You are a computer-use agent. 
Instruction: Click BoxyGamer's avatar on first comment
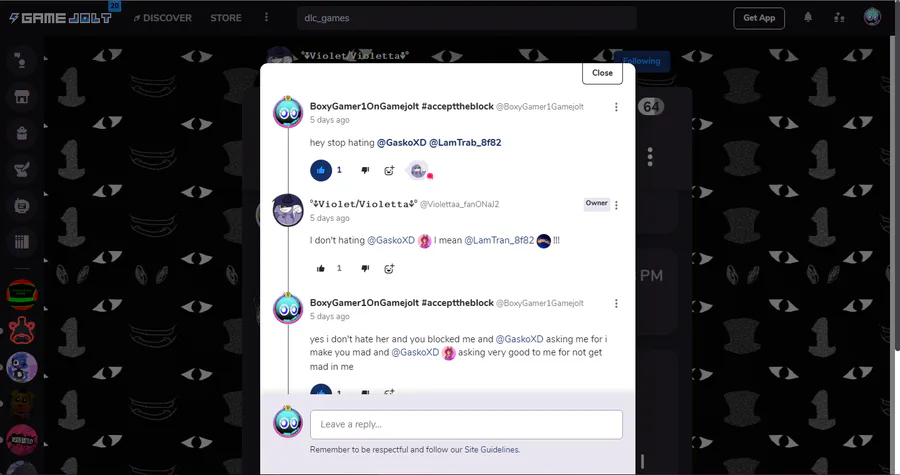pyautogui.click(x=288, y=112)
